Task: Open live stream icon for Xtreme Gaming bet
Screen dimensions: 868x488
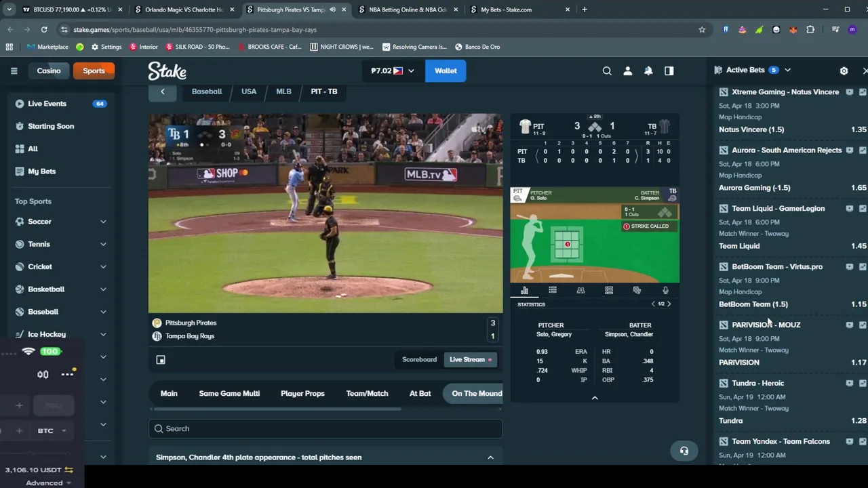Action: point(850,92)
